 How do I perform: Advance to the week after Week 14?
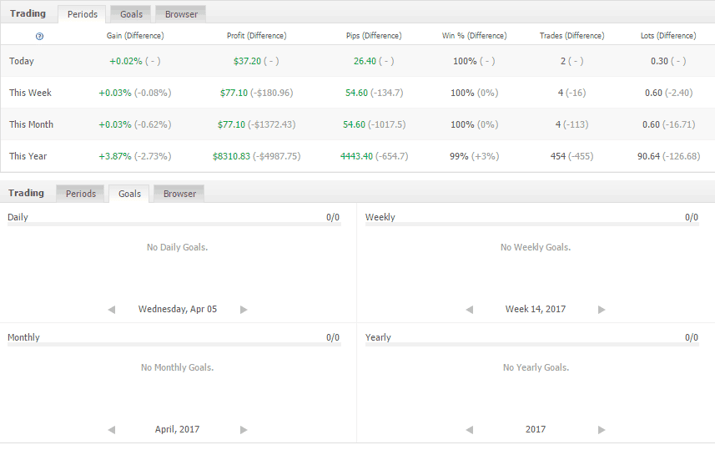[601, 310]
